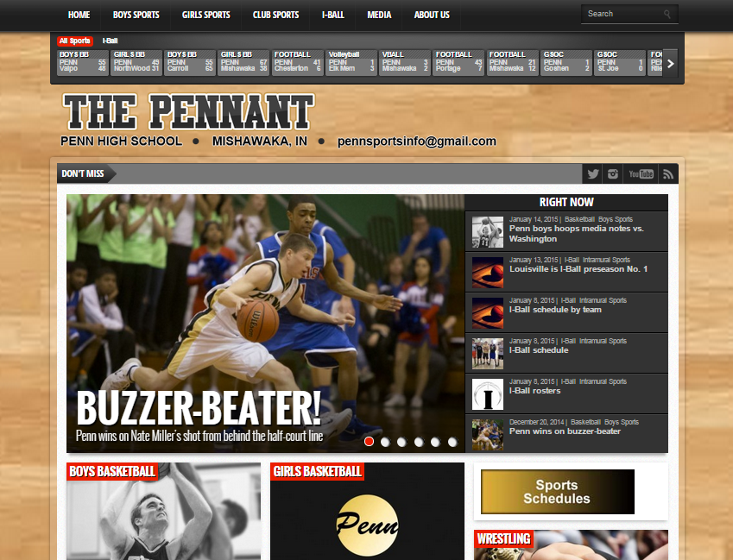Open the RSS feed icon
Image resolution: width=733 pixels, height=560 pixels.
click(668, 173)
